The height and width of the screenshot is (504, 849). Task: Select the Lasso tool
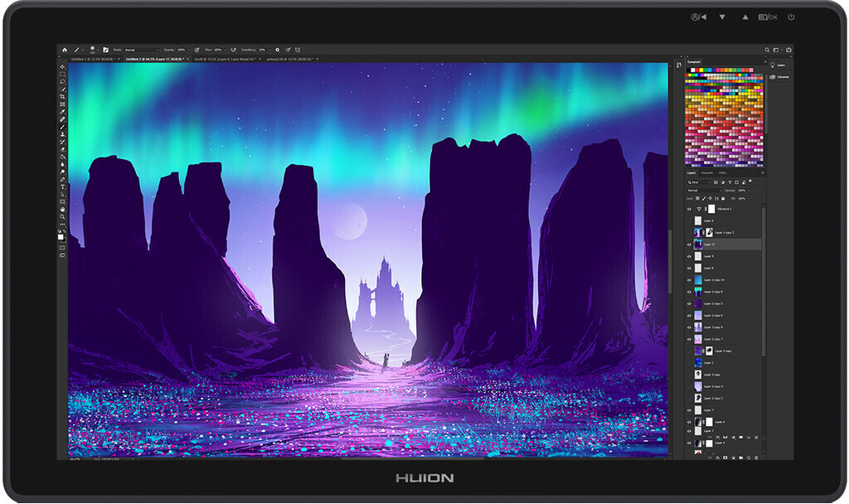tap(62, 82)
